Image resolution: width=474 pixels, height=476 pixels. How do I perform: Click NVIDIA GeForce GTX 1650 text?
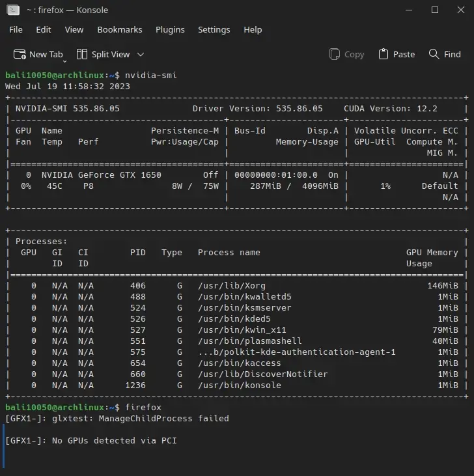102,175
